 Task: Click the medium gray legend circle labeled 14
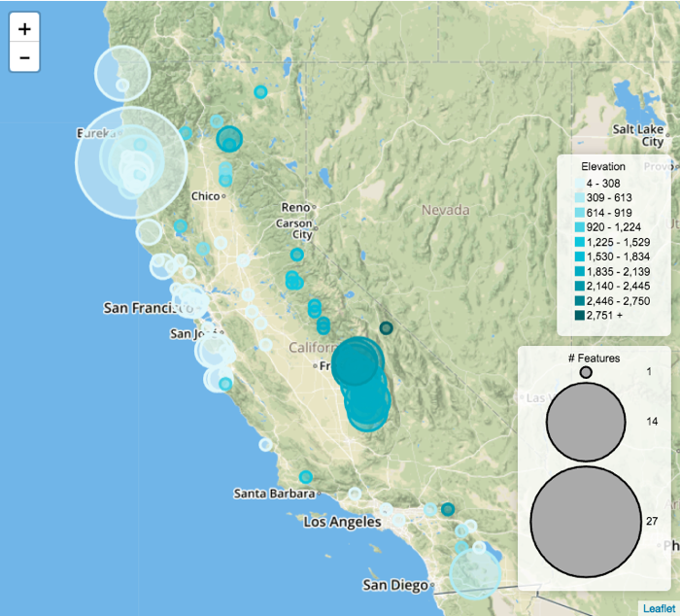(x=586, y=420)
